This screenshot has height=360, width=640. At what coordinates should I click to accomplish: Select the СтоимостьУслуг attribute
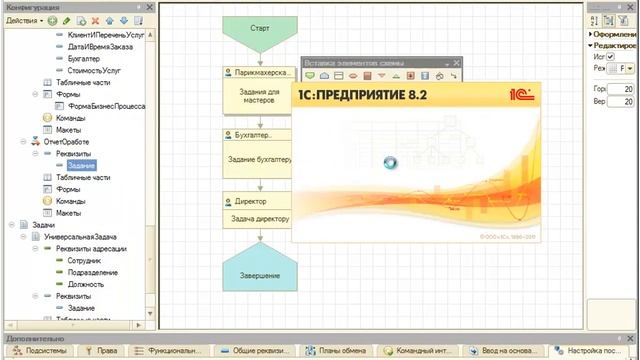(x=94, y=71)
